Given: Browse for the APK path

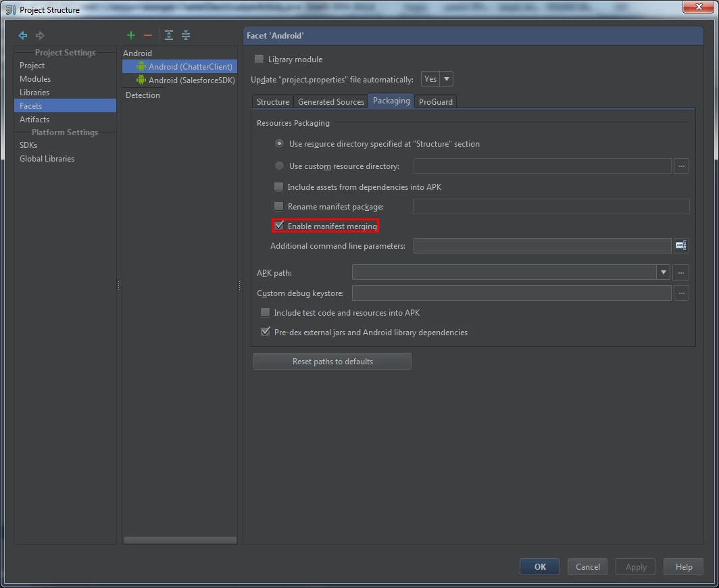Looking at the screenshot, I should click(681, 272).
